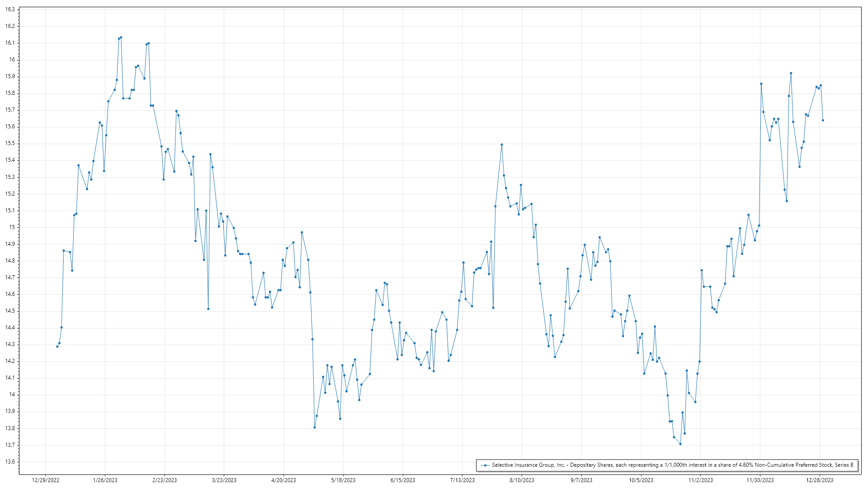Click the Selective Insurance Group legend label
This screenshot has height=488, width=868.
(672, 465)
